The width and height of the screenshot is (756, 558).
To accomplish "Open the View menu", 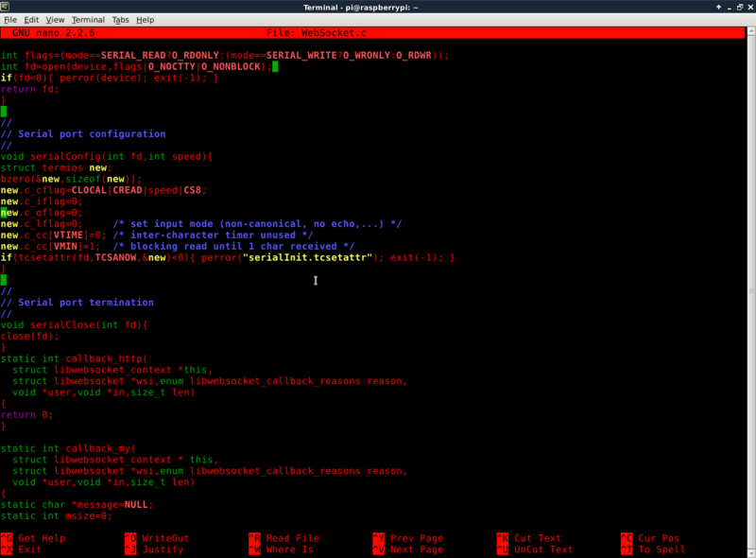I will point(56,19).
